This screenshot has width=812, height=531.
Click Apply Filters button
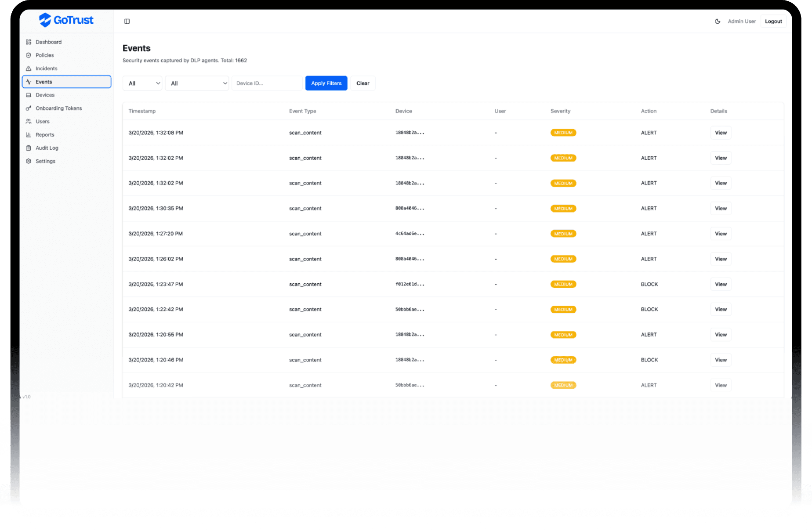[x=326, y=83]
